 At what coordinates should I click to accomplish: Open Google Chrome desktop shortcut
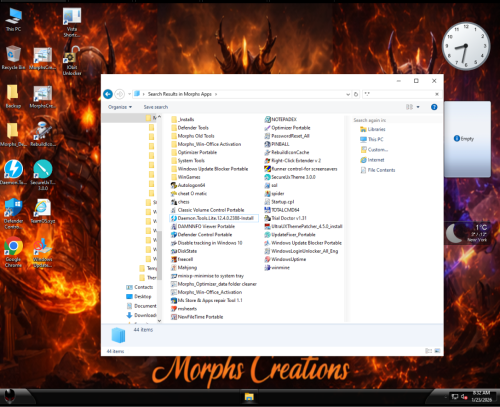point(13,252)
